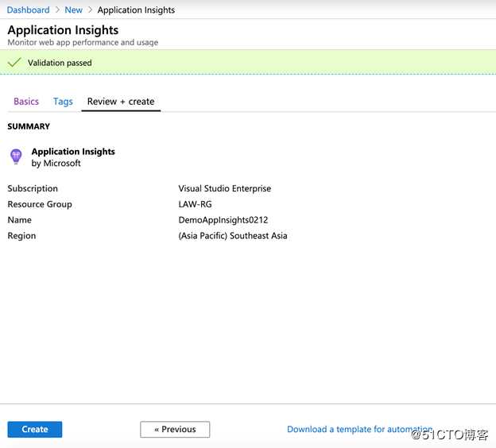This screenshot has width=496, height=448.
Task: Click the bold Application Insights summary title
Action: (73, 152)
